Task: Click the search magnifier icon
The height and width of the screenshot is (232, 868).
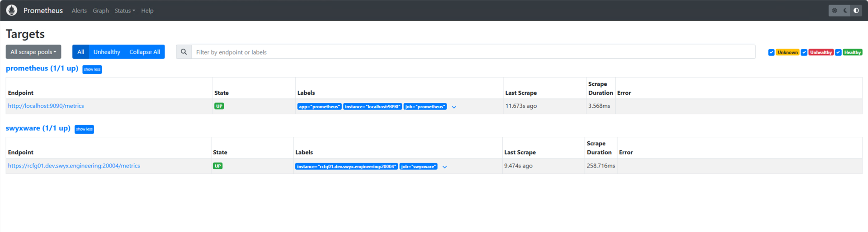Action: coord(184,52)
